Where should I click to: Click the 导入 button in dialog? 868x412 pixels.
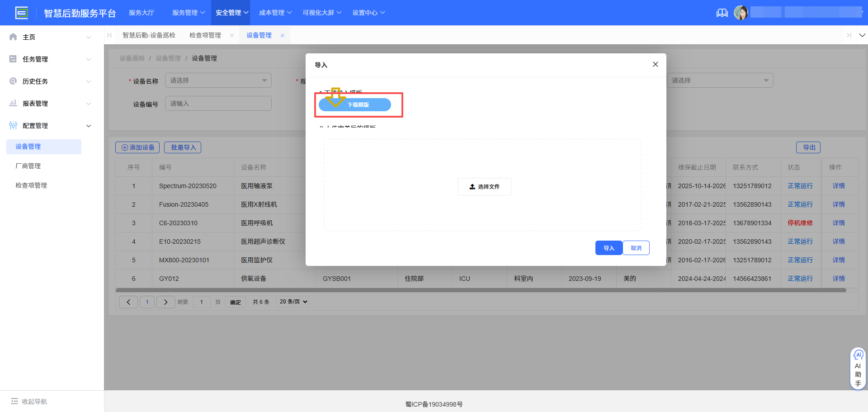pyautogui.click(x=609, y=247)
